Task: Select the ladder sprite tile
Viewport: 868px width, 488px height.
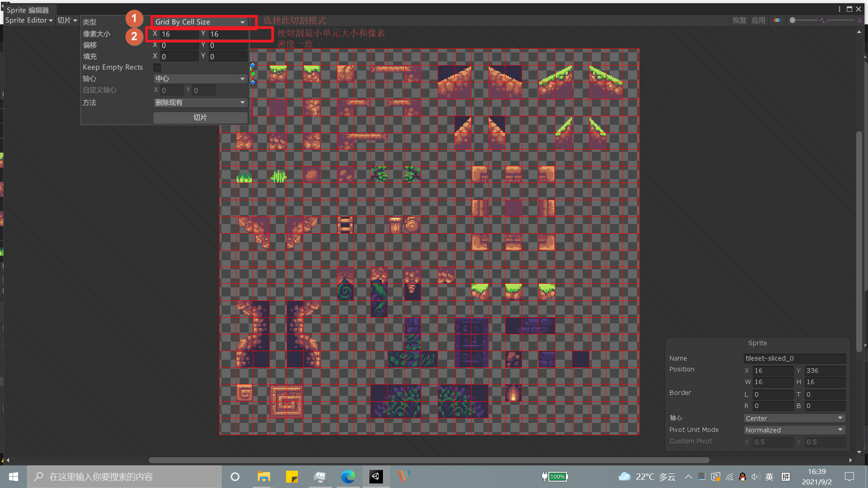Action: click(x=345, y=225)
